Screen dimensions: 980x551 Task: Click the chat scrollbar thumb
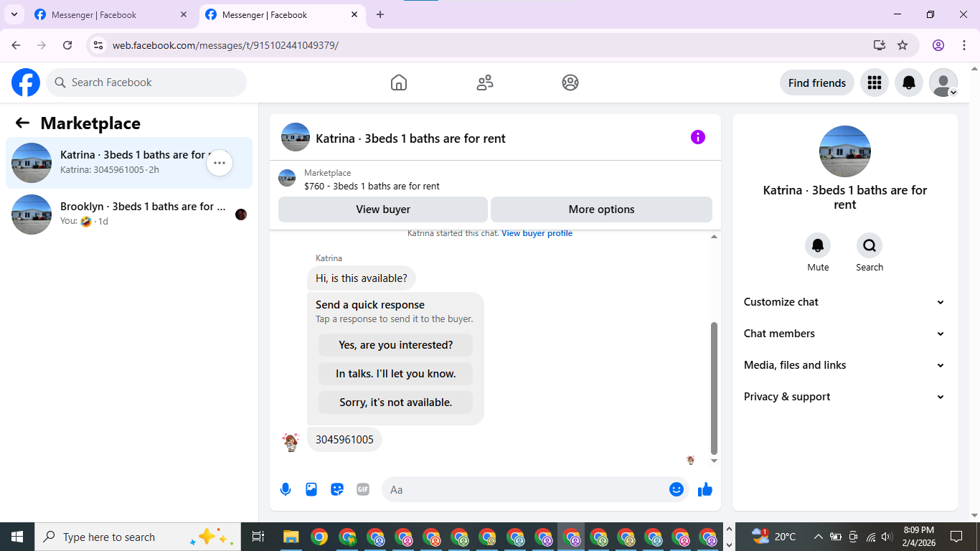point(714,388)
